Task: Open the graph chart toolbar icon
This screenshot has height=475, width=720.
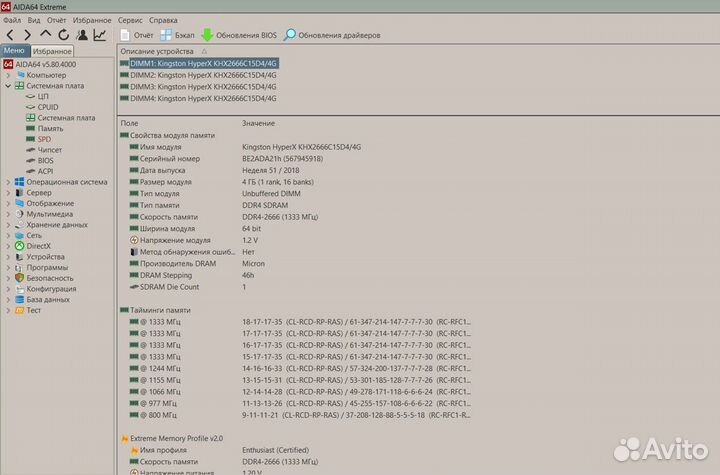Action: (x=100, y=35)
